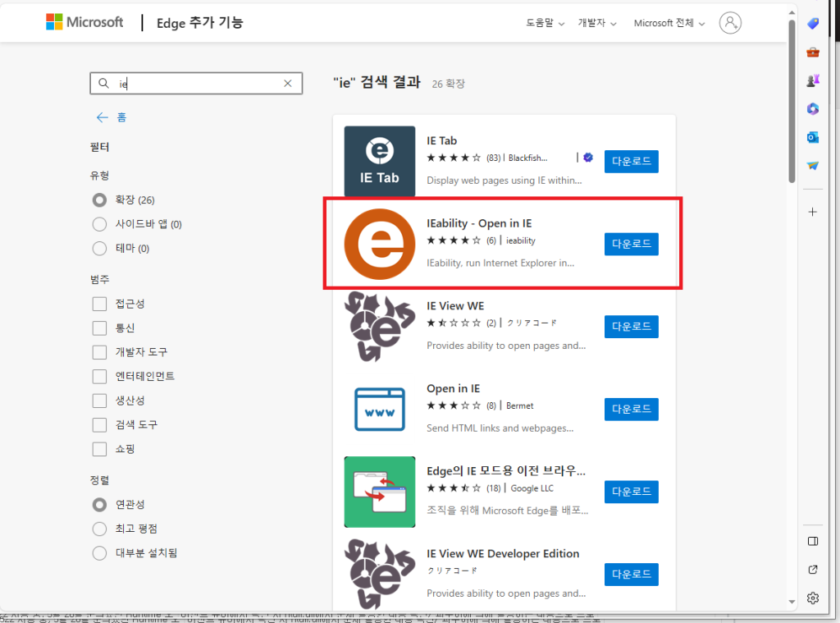
Task: Download IEability - Open in IE
Action: pyautogui.click(x=631, y=244)
